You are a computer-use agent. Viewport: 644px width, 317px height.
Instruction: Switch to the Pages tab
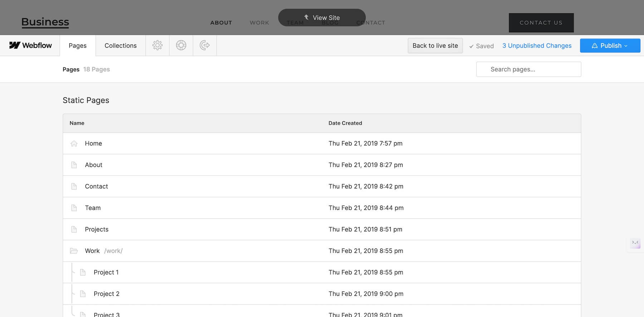click(x=78, y=45)
